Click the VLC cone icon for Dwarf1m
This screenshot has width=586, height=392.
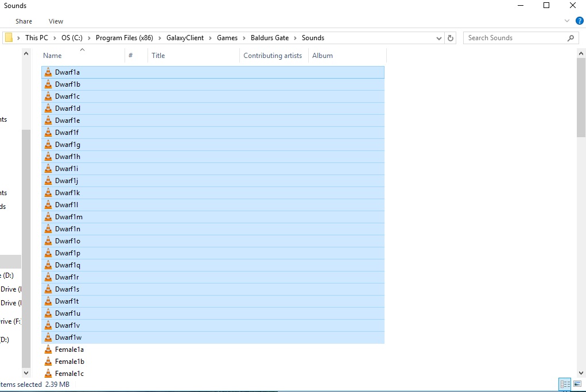click(x=48, y=217)
